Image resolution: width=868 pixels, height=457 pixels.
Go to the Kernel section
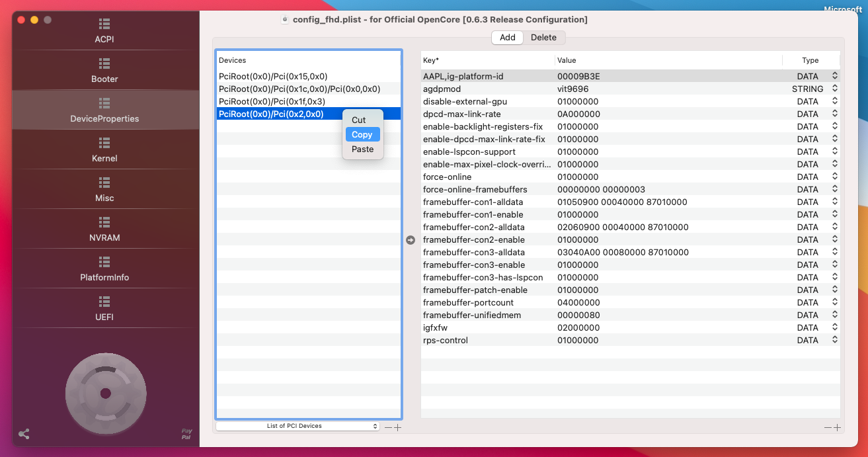pos(104,150)
